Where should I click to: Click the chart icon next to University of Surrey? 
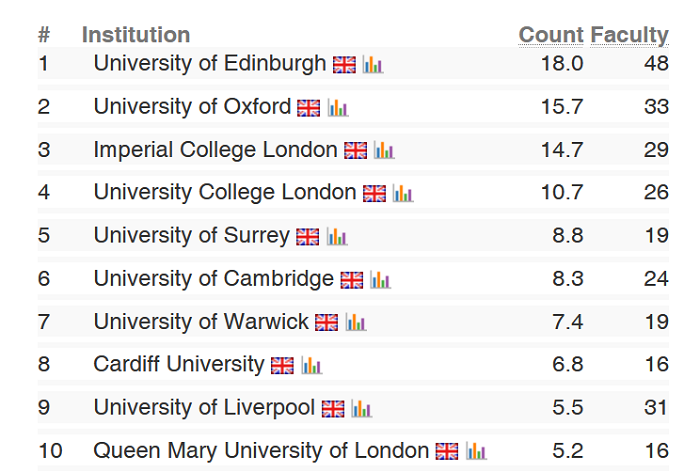click(337, 237)
